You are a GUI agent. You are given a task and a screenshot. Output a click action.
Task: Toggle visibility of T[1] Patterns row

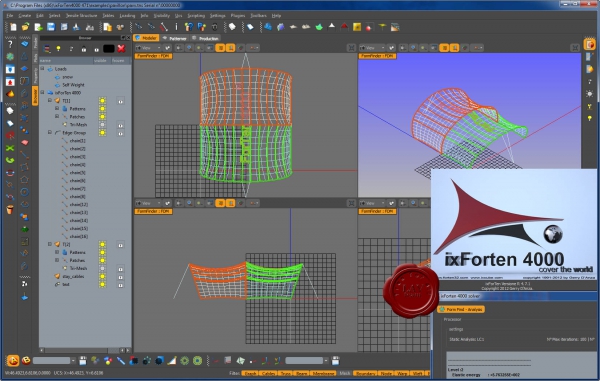102,109
